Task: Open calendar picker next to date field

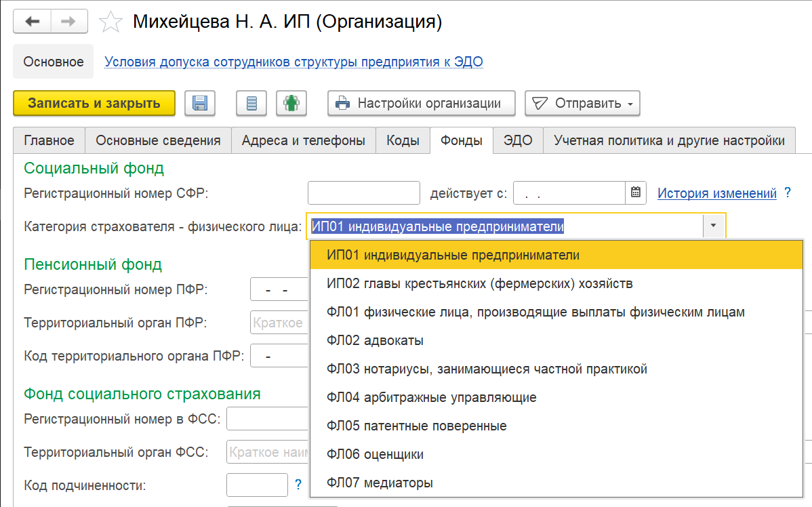Action: (635, 193)
